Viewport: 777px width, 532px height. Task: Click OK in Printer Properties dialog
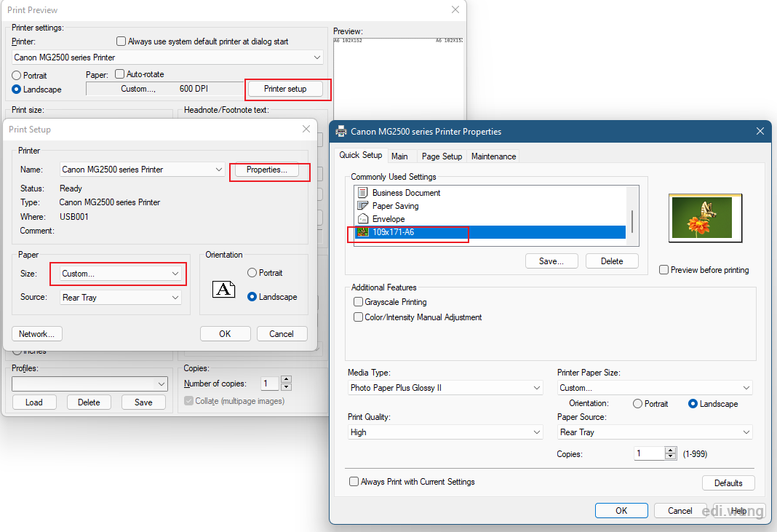(621, 511)
